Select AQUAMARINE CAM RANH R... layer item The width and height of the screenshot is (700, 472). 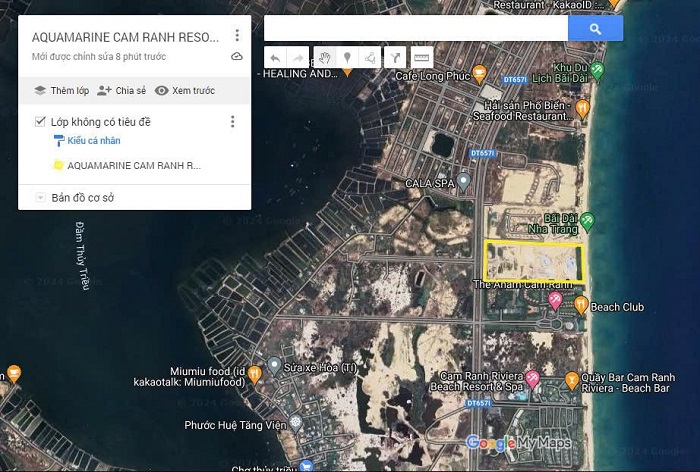click(134, 166)
